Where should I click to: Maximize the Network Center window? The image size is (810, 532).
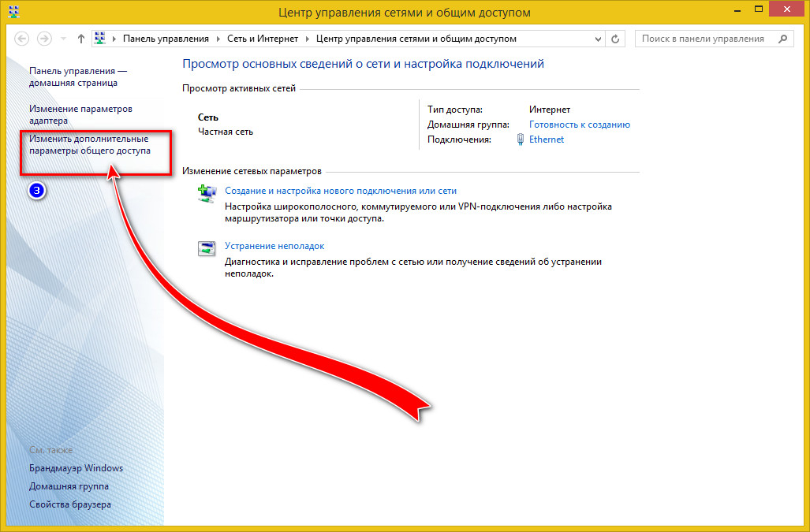tap(759, 9)
